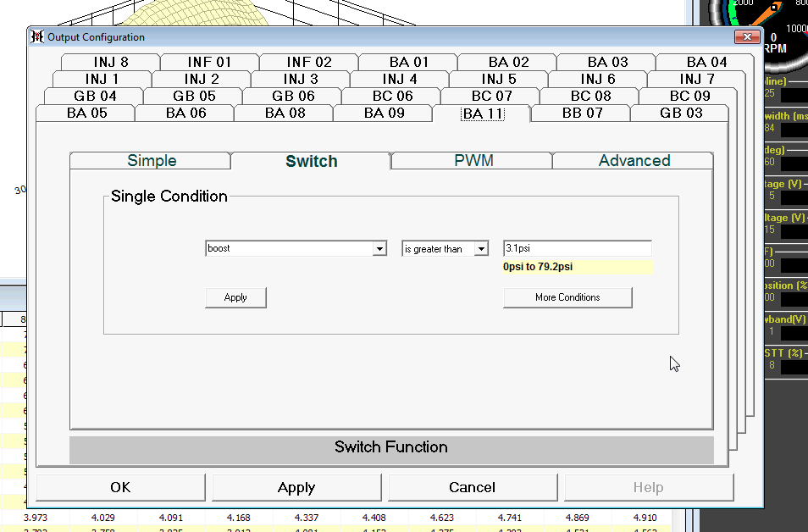Close the Output Configuration dialog
The image size is (808, 532).
point(745,37)
